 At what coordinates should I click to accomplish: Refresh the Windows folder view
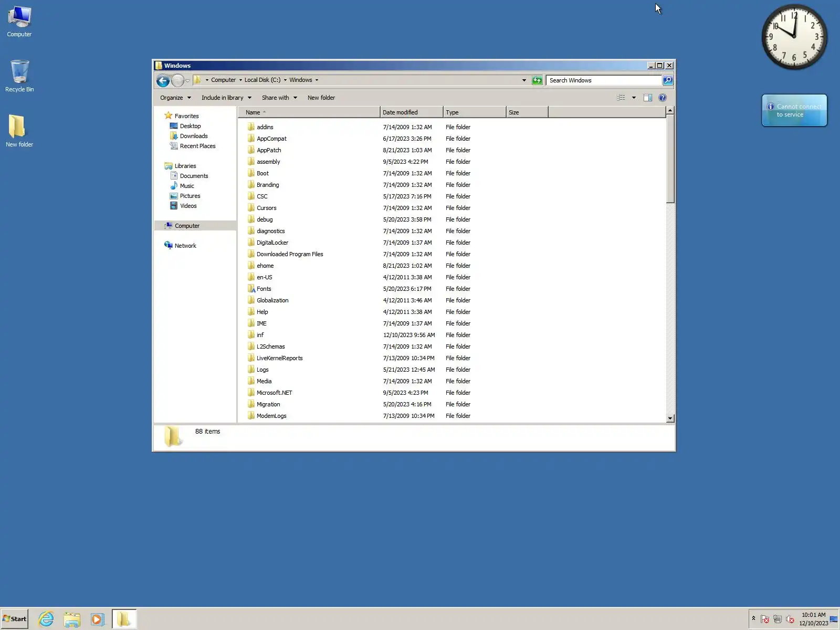(537, 80)
